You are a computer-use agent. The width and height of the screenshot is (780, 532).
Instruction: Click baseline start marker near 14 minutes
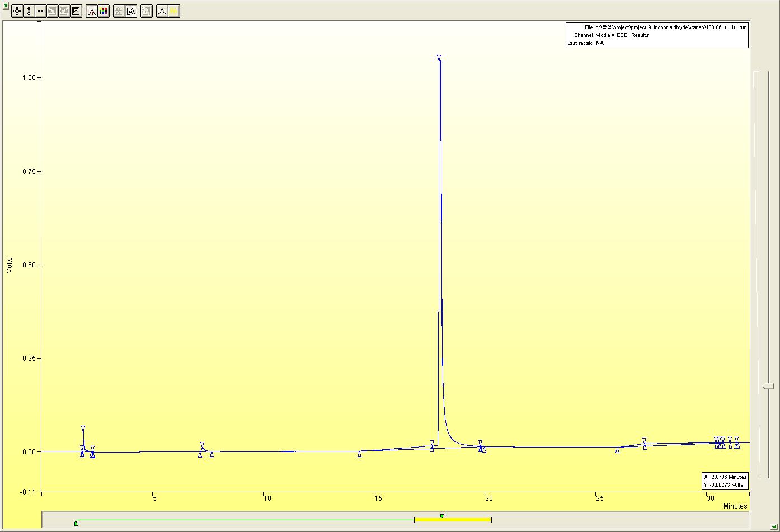[359, 454]
